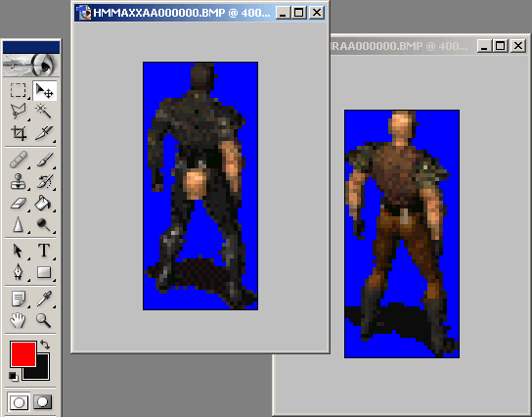The image size is (532, 417).
Task: Select the Slice tool
Action: [44, 133]
